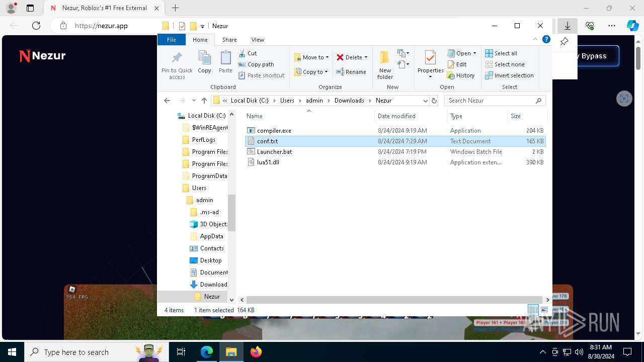
Task: Expand Open dropdown arrow in ribbon
Action: tap(474, 53)
